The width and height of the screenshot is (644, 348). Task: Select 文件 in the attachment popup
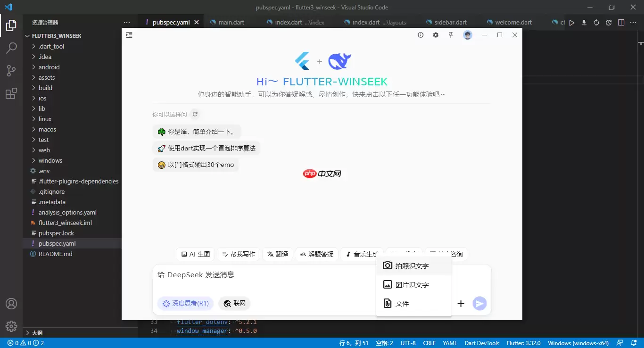[401, 303]
